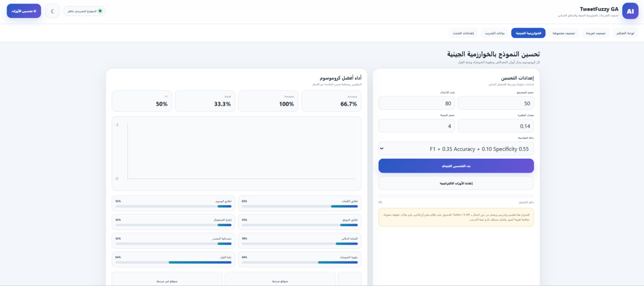Click the أداء أفضل كروموسوم panel heading

click(x=340, y=78)
